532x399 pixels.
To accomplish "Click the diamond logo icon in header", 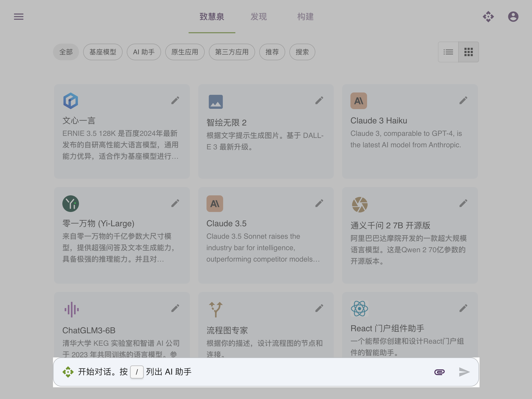I will [x=488, y=17].
